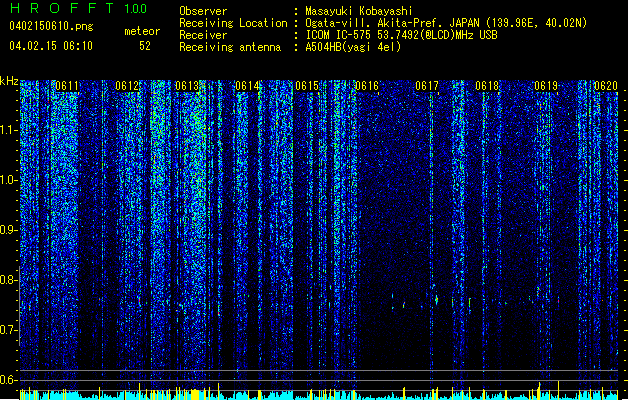The width and height of the screenshot is (629, 400).
Task: Click the 0614 time marker
Action: (247, 86)
